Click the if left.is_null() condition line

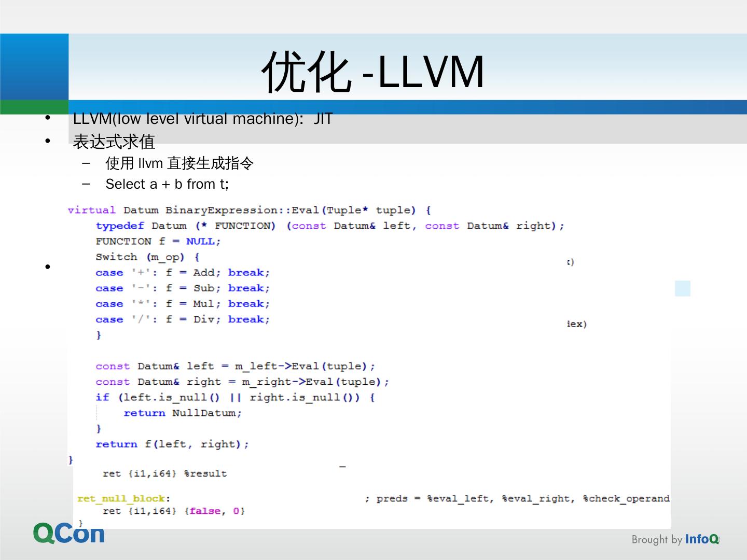tap(235, 397)
